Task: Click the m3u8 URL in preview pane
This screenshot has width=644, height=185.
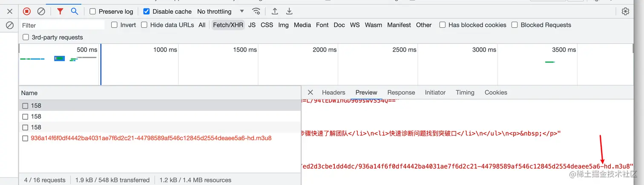Action: click(x=467, y=166)
